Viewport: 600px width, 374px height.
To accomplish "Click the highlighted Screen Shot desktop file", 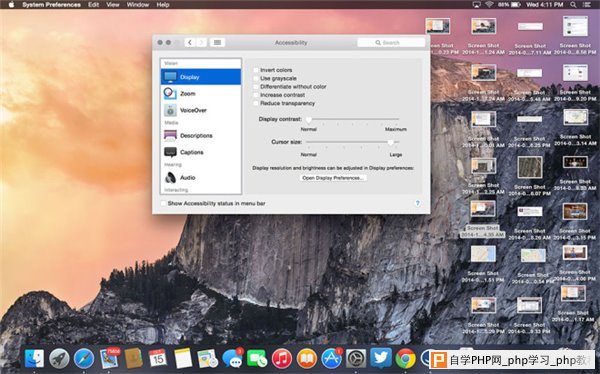I will click(x=483, y=219).
